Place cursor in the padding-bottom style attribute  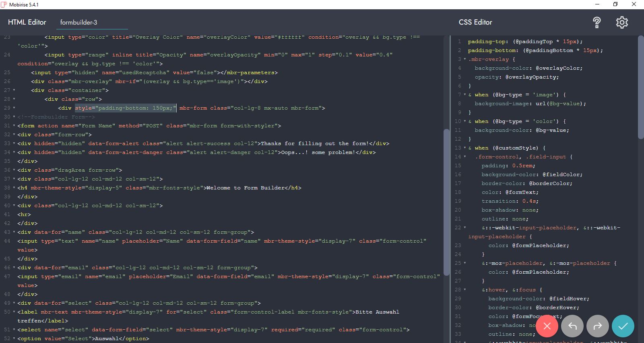pos(126,108)
